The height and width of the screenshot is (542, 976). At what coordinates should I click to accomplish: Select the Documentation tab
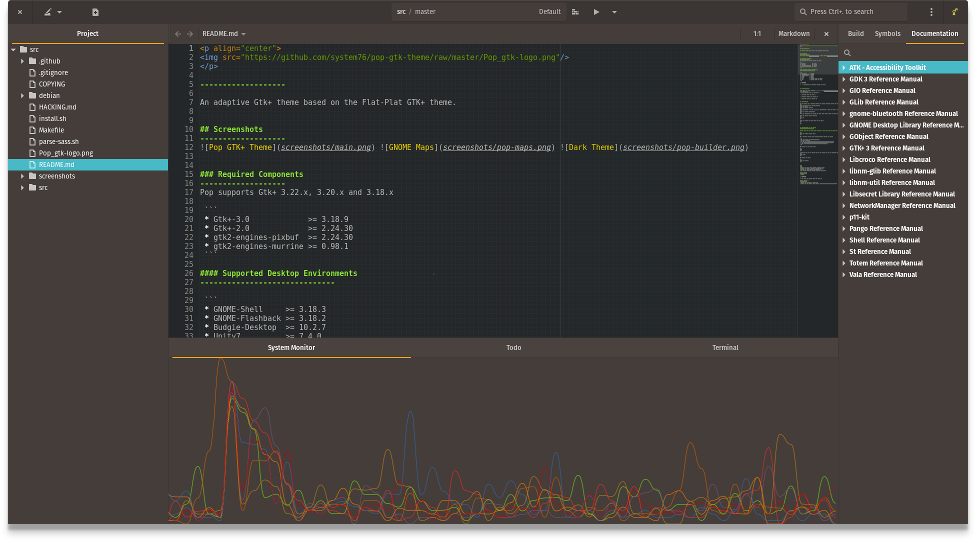point(934,34)
